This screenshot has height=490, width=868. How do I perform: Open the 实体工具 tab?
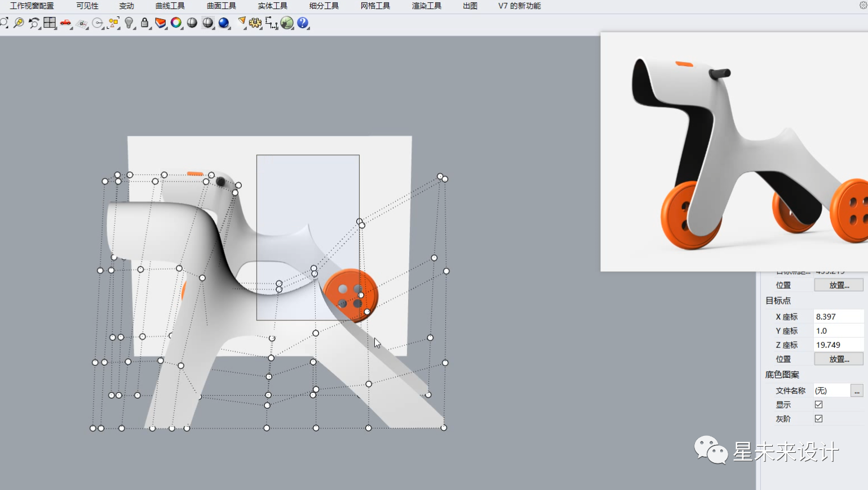tap(273, 6)
